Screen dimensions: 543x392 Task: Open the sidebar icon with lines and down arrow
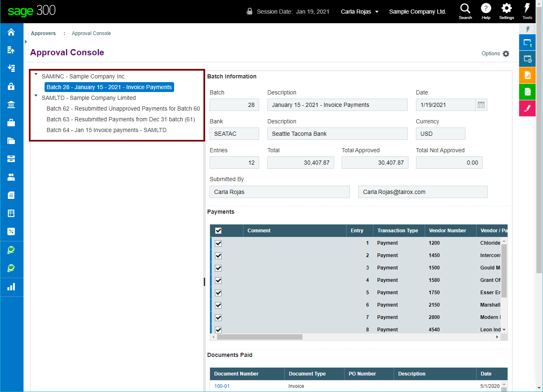[x=11, y=68]
